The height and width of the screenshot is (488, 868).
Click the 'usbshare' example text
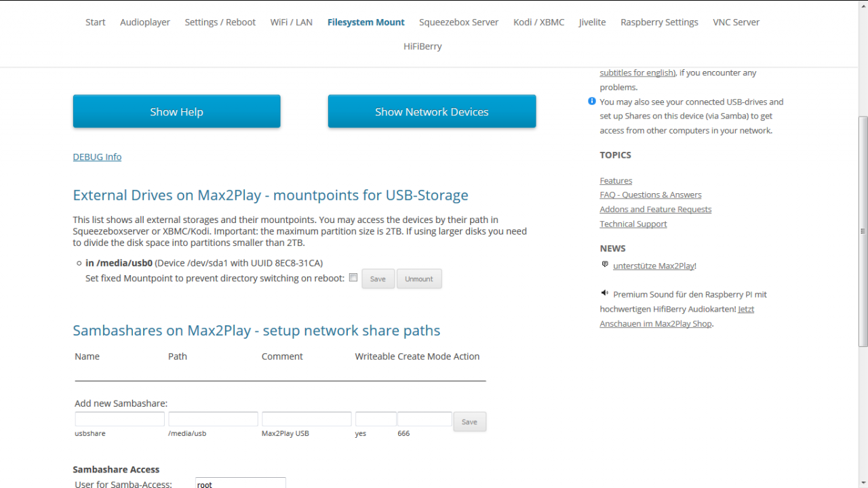90,433
